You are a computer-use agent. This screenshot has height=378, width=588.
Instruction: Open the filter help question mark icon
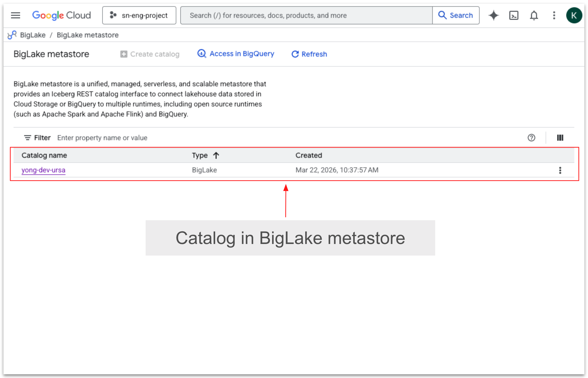click(531, 138)
